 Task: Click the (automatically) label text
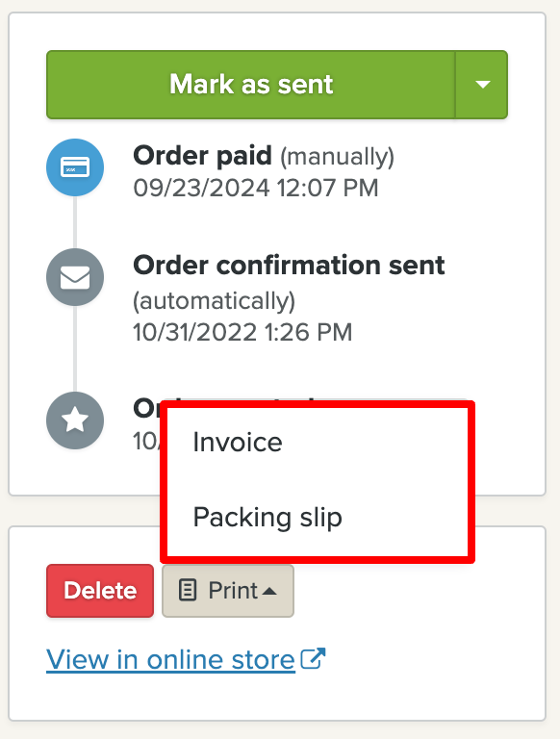214,301
